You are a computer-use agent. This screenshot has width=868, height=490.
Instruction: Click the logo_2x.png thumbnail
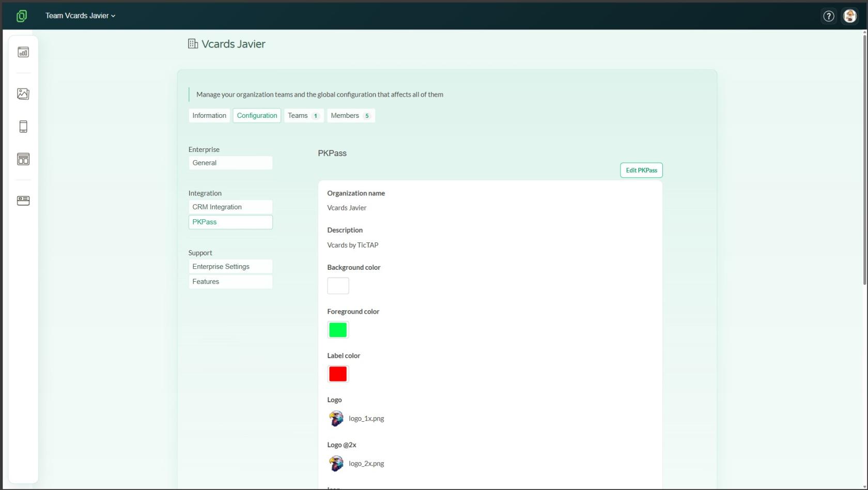336,464
